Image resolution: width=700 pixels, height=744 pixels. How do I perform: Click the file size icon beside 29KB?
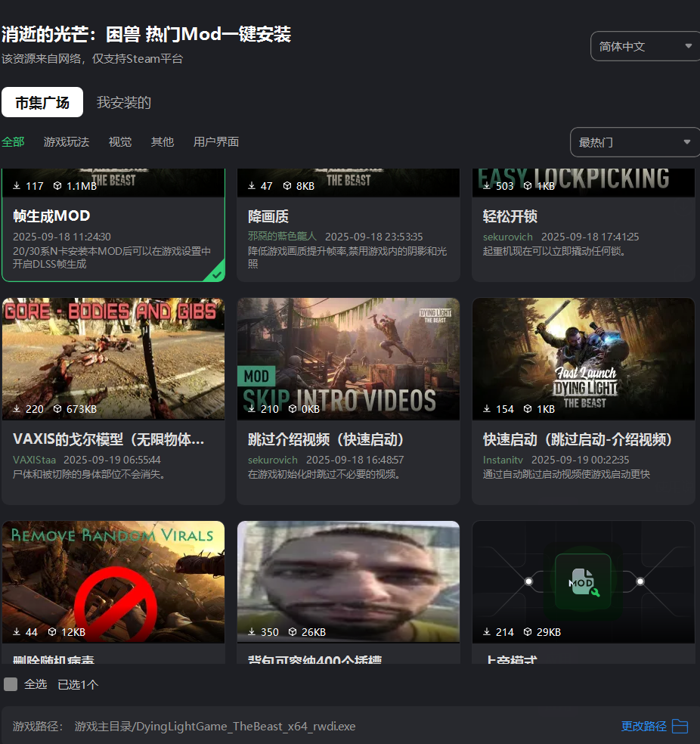pos(528,631)
